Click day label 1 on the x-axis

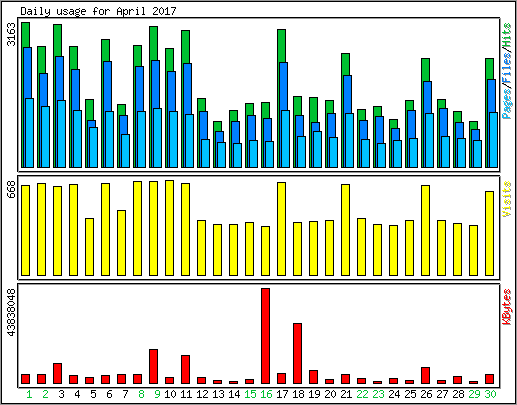click(29, 394)
